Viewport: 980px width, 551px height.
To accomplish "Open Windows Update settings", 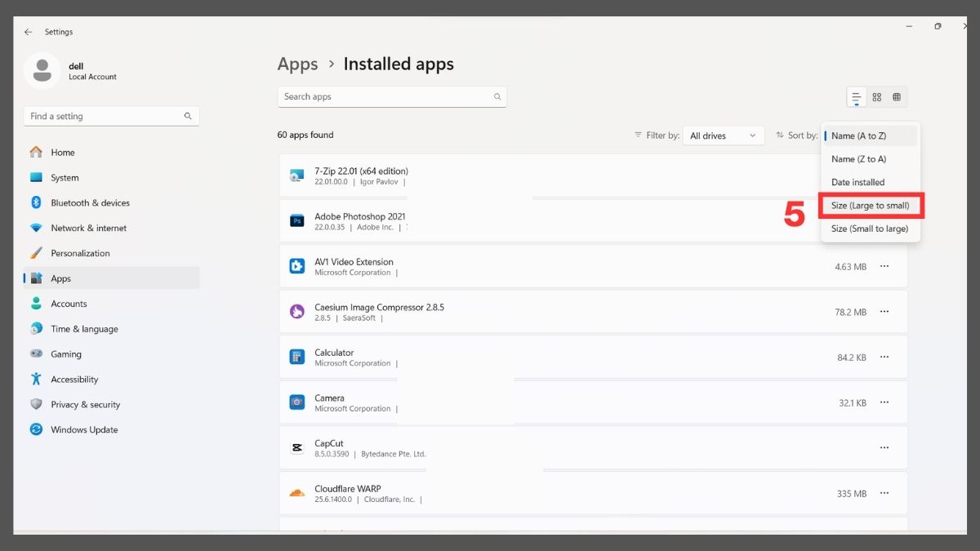I will point(111,429).
